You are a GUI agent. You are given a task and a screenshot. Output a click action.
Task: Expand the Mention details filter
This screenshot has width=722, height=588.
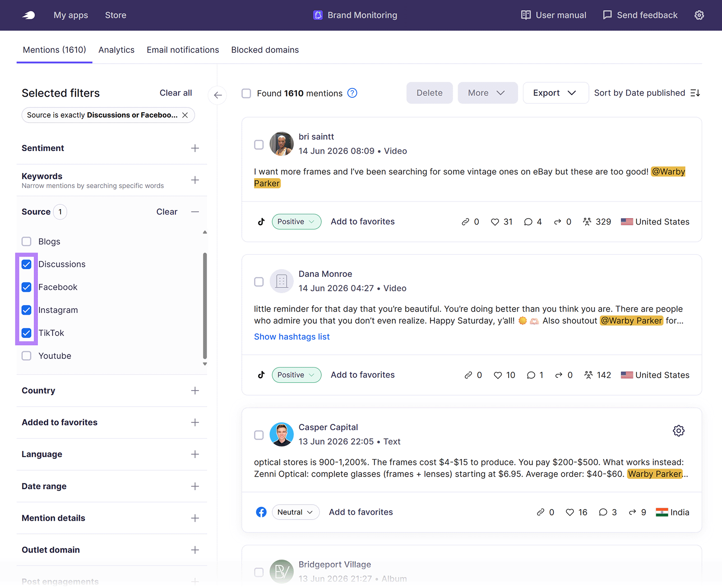tap(195, 518)
